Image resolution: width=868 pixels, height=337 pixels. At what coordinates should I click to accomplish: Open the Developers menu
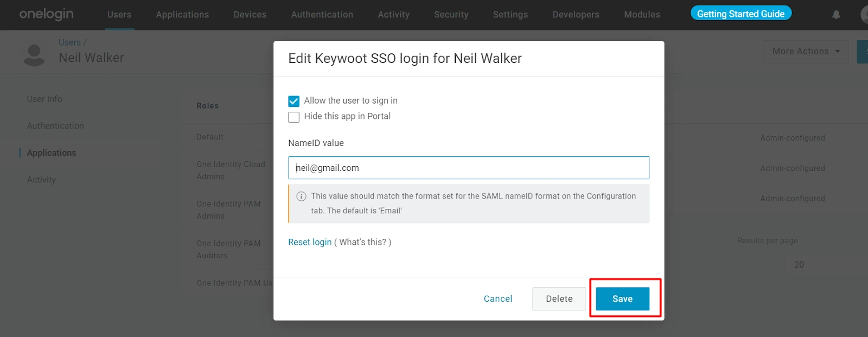click(576, 15)
